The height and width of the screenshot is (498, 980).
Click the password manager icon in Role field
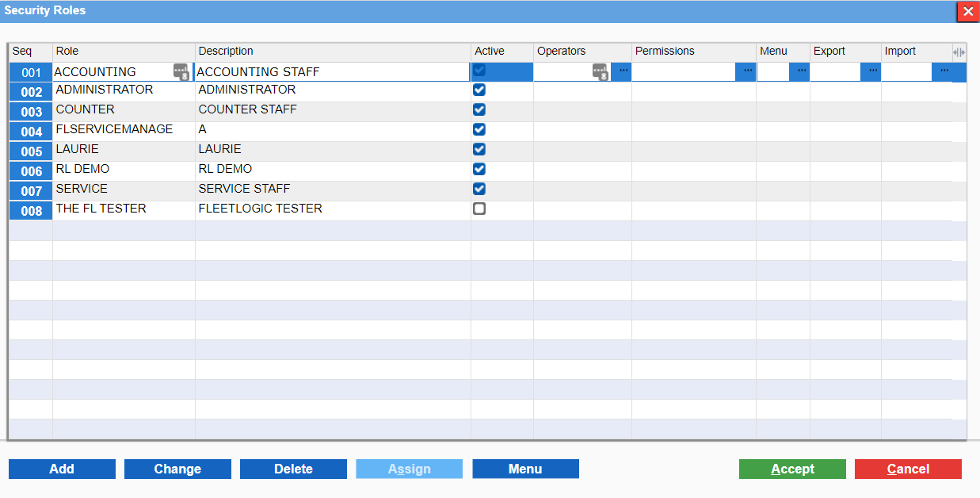181,72
